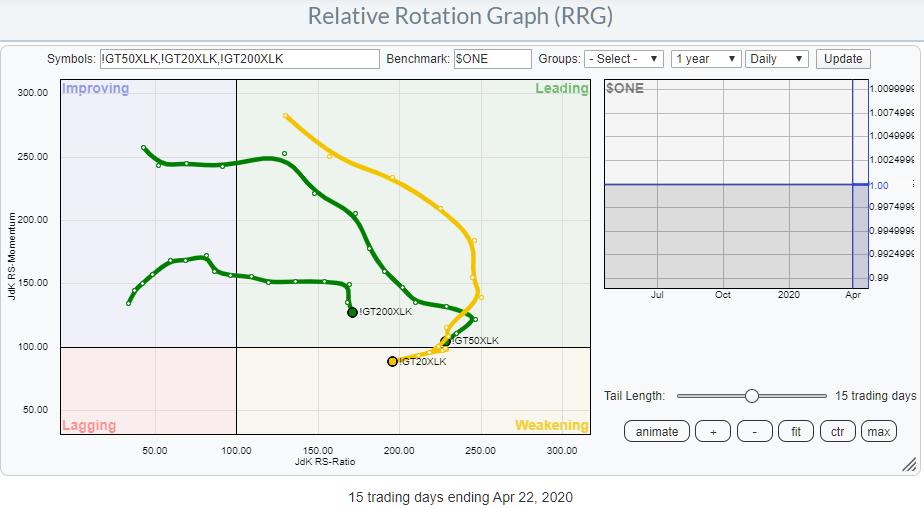Click the resize grip at bottom-right corner
924x508 pixels.
[909, 464]
